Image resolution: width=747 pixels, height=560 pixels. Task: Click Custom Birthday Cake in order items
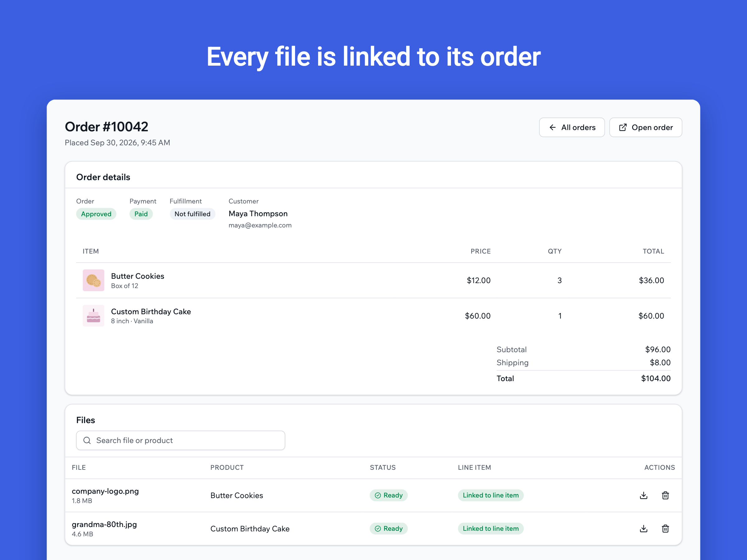point(151,311)
